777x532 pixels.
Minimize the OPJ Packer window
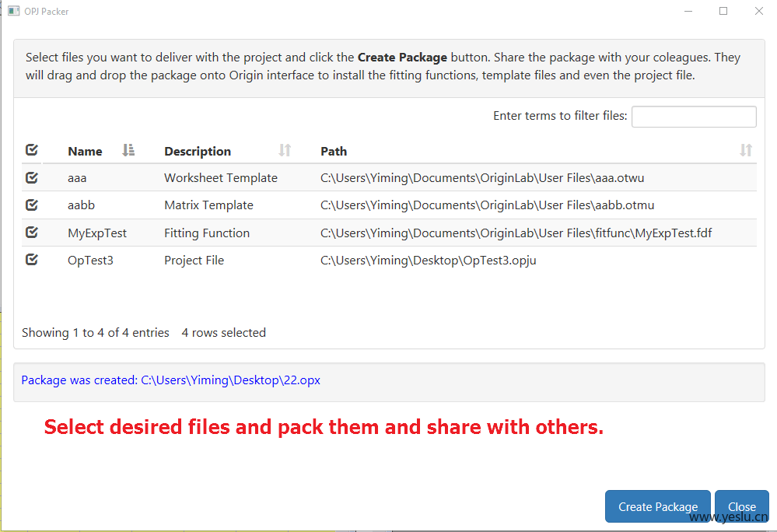(688, 11)
